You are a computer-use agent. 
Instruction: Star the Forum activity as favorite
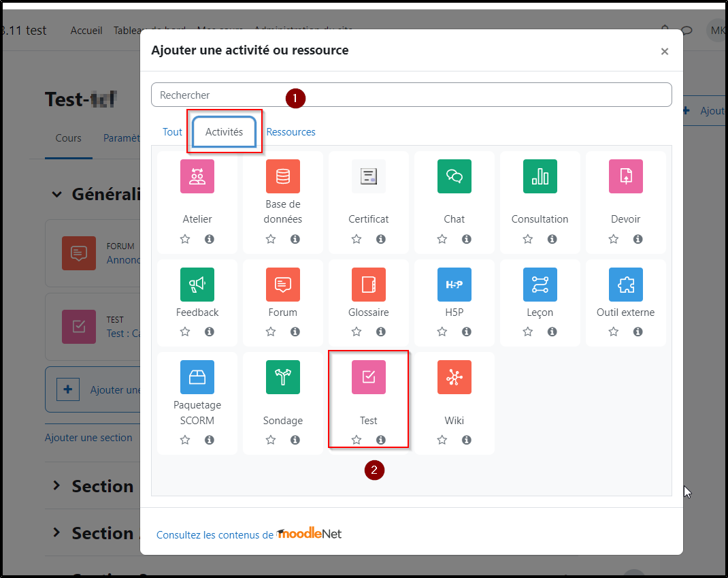[x=271, y=332]
